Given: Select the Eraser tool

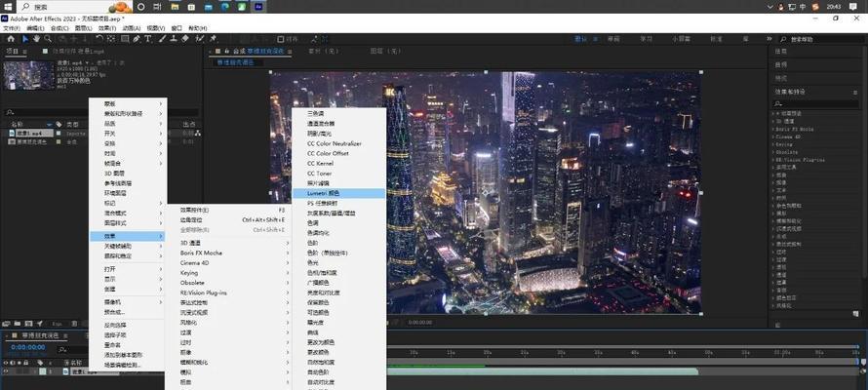Looking at the screenshot, I should 185,39.
